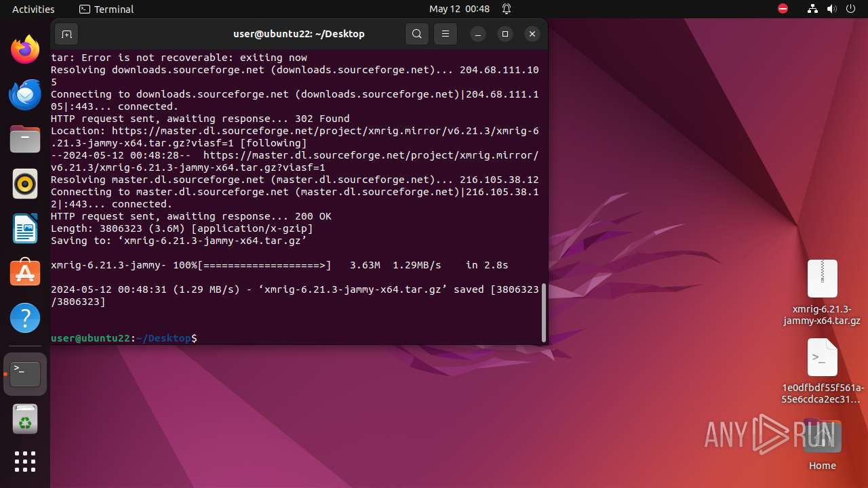Click the 'Saving to:' output line
Image resolution: width=868 pixels, height=488 pixels.
179,241
